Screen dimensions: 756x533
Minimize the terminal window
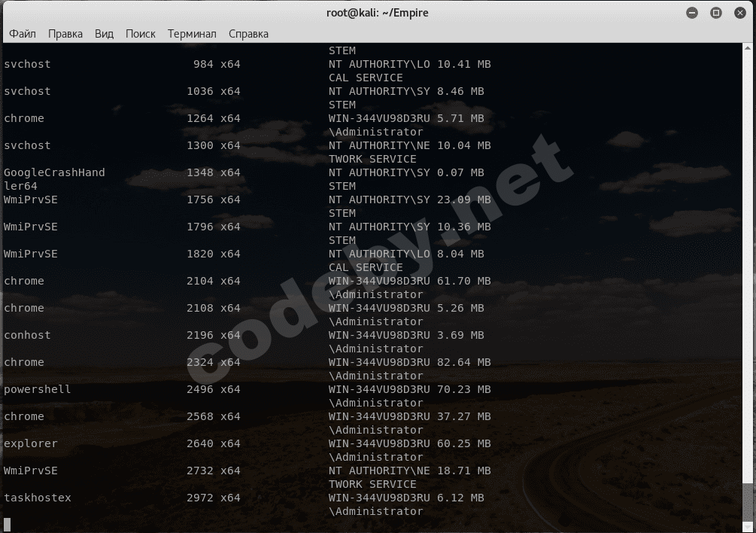pyautogui.click(x=692, y=13)
